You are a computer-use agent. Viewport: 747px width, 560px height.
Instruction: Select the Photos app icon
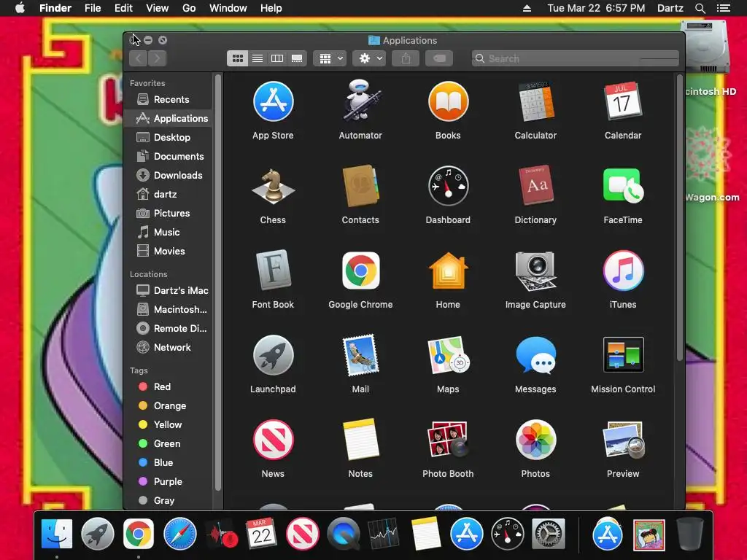click(535, 440)
